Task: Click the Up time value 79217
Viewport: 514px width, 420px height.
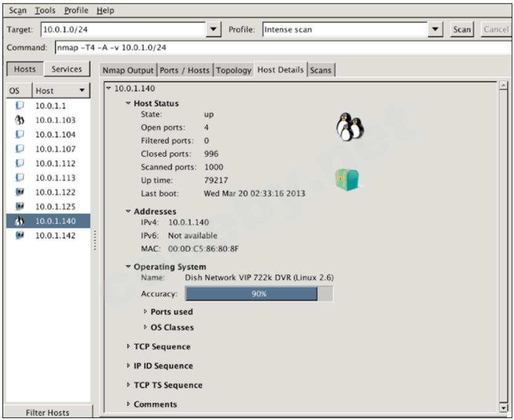Action: 216,180
